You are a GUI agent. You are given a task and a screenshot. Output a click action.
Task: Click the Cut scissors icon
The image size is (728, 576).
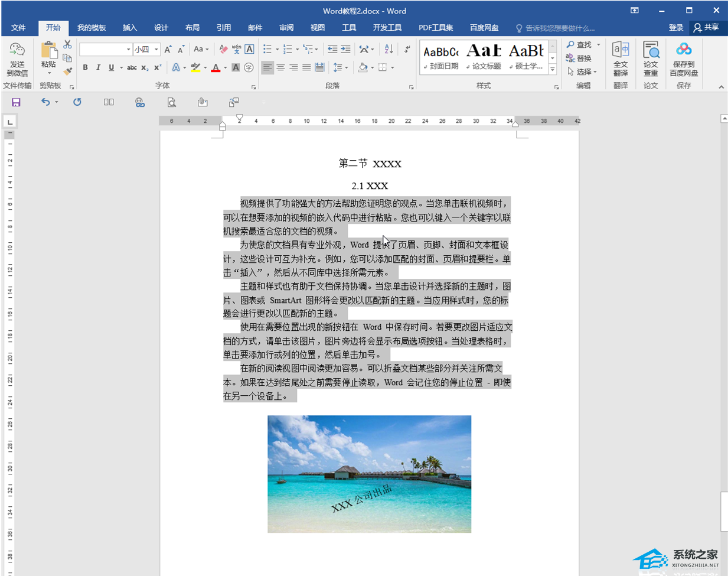67,45
